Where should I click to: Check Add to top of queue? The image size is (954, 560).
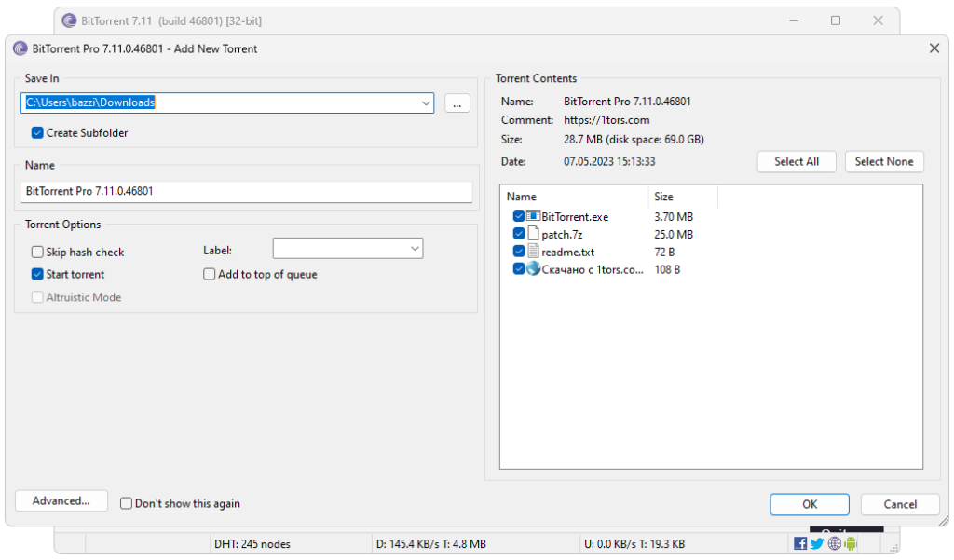coord(209,274)
